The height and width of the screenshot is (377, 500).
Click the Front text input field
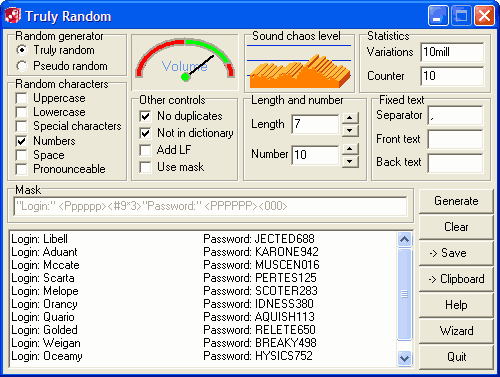pyautogui.click(x=455, y=139)
